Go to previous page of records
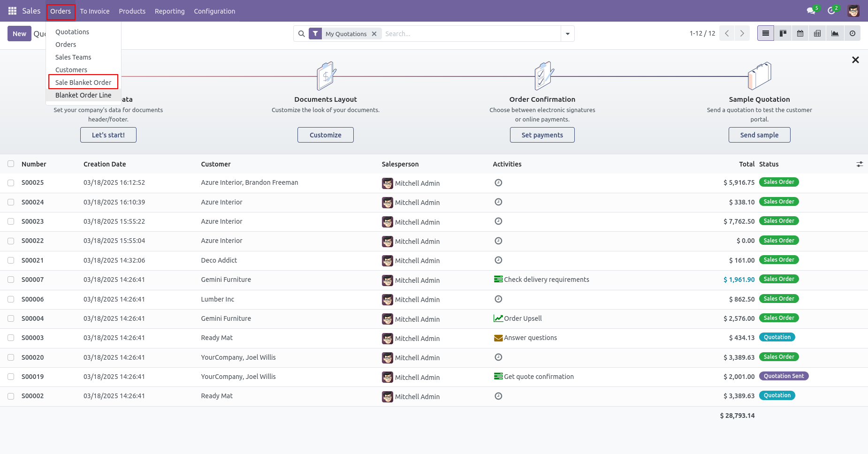The height and width of the screenshot is (454, 868). (727, 33)
